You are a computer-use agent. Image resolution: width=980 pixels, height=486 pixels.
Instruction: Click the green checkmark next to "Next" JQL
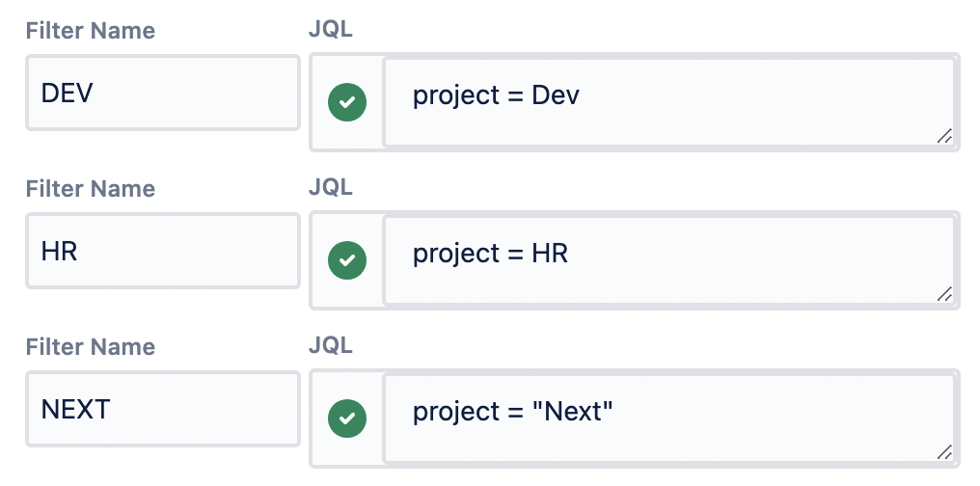pos(347,418)
